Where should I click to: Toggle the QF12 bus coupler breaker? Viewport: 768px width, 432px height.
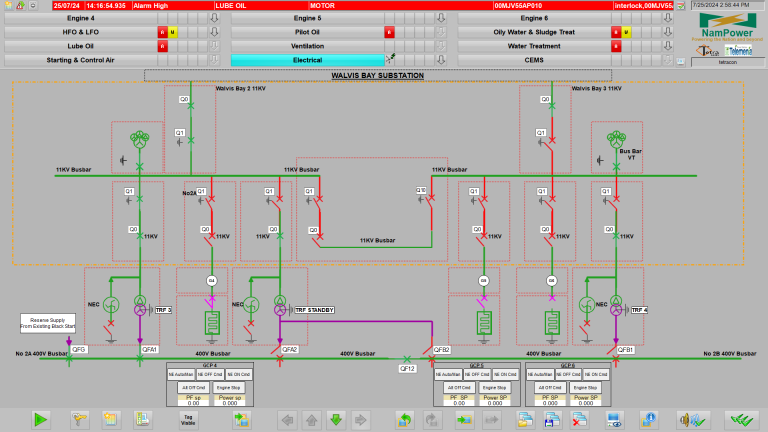coord(406,358)
